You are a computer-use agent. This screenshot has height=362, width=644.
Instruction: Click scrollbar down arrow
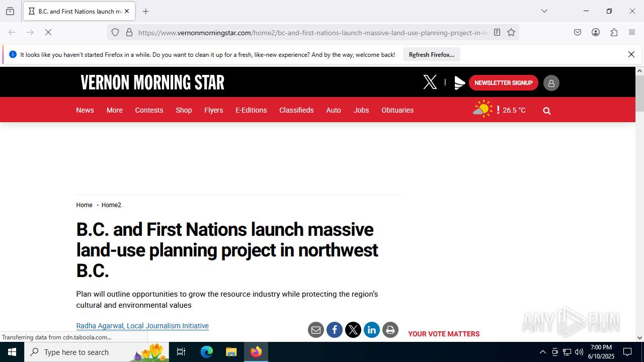pyautogui.click(x=639, y=338)
